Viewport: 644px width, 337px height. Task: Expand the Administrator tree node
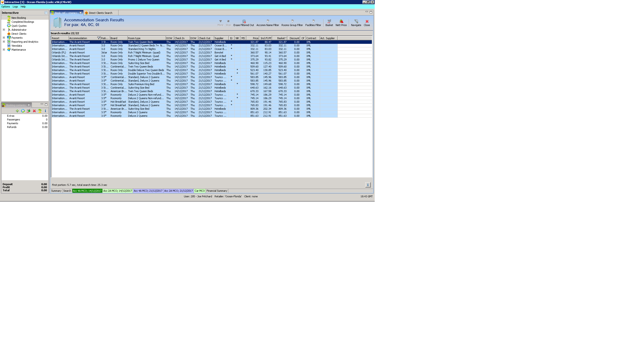4,30
